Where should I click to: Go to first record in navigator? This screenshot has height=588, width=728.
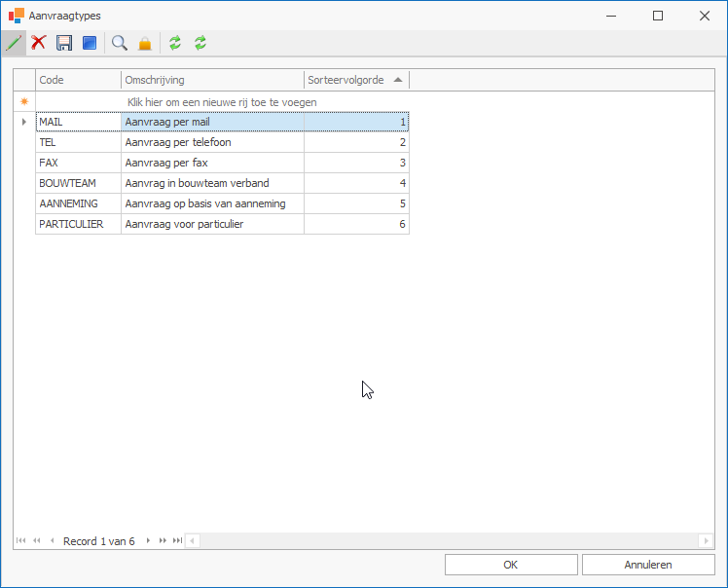coord(20,540)
